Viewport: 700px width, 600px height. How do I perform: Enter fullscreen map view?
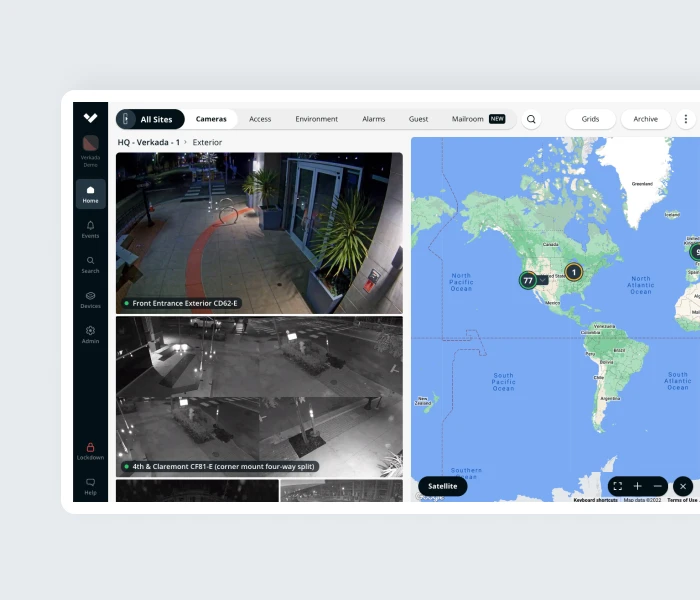[618, 486]
